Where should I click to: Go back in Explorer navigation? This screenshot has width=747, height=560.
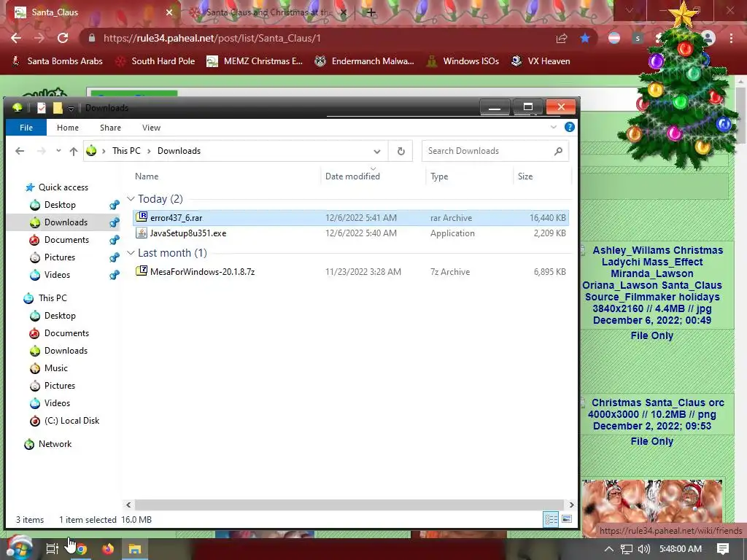click(x=20, y=151)
